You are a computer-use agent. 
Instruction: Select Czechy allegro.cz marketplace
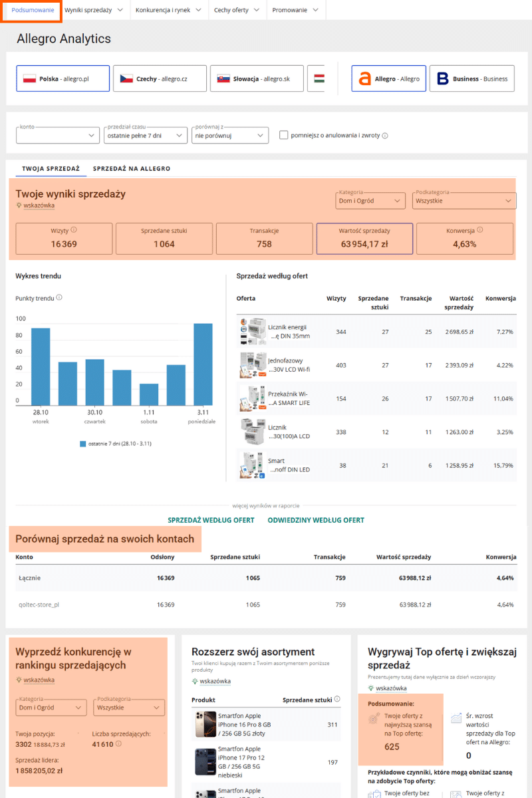[x=160, y=78]
